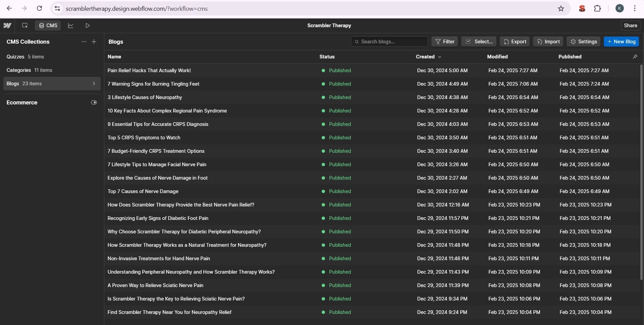The image size is (644, 325).
Task: Open CMS Collections more options menu
Action: coord(84,42)
